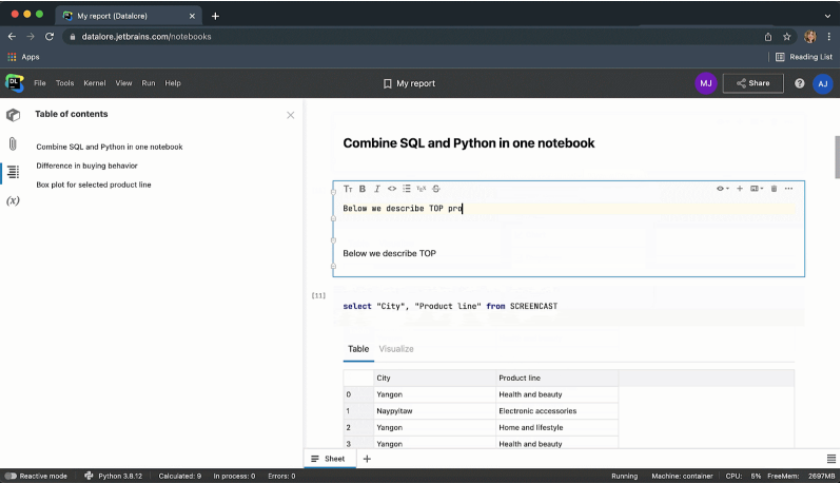Viewport: 840px width, 485px height.
Task: Toggle Reactive mode switch in status bar
Action: point(11,476)
